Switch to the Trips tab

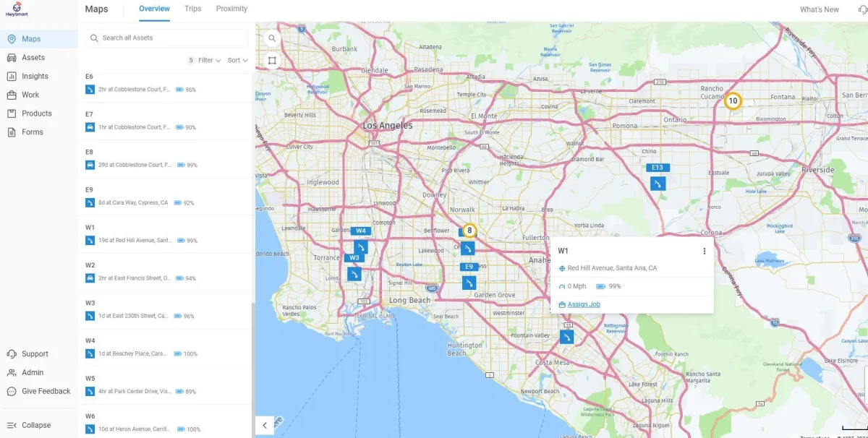(192, 9)
